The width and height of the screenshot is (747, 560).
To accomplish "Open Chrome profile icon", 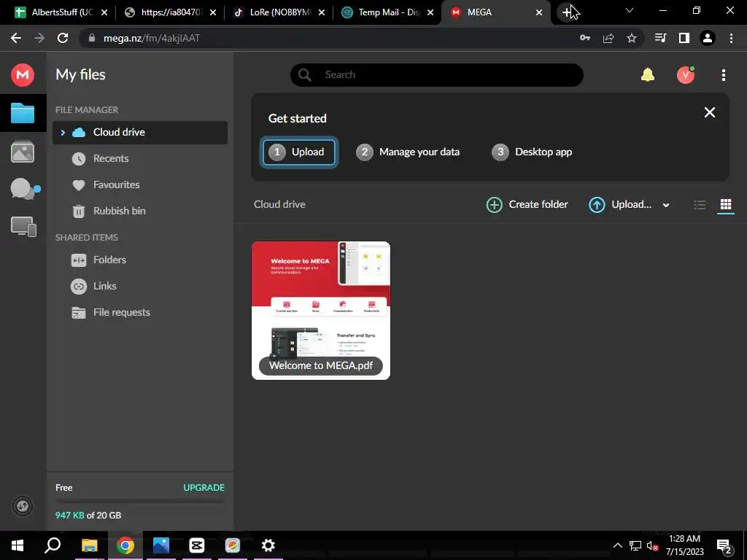I will coord(708,38).
